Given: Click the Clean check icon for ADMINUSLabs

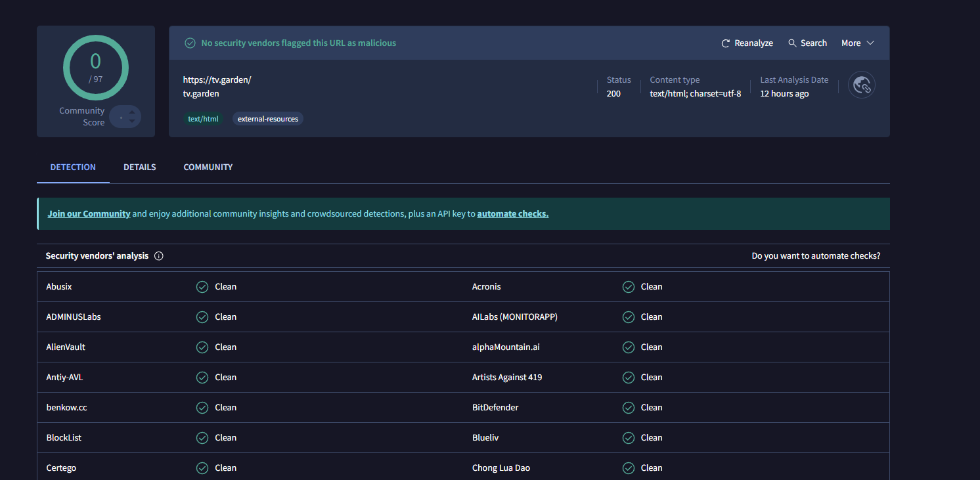Looking at the screenshot, I should 202,317.
